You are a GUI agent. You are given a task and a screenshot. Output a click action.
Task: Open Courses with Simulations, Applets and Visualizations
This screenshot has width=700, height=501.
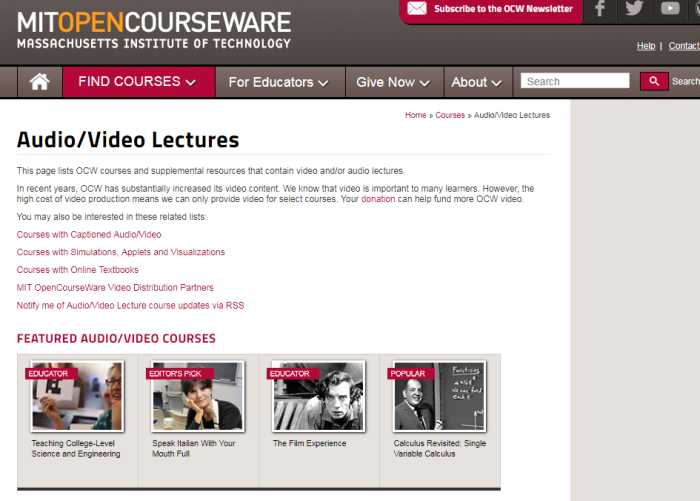pyautogui.click(x=121, y=252)
